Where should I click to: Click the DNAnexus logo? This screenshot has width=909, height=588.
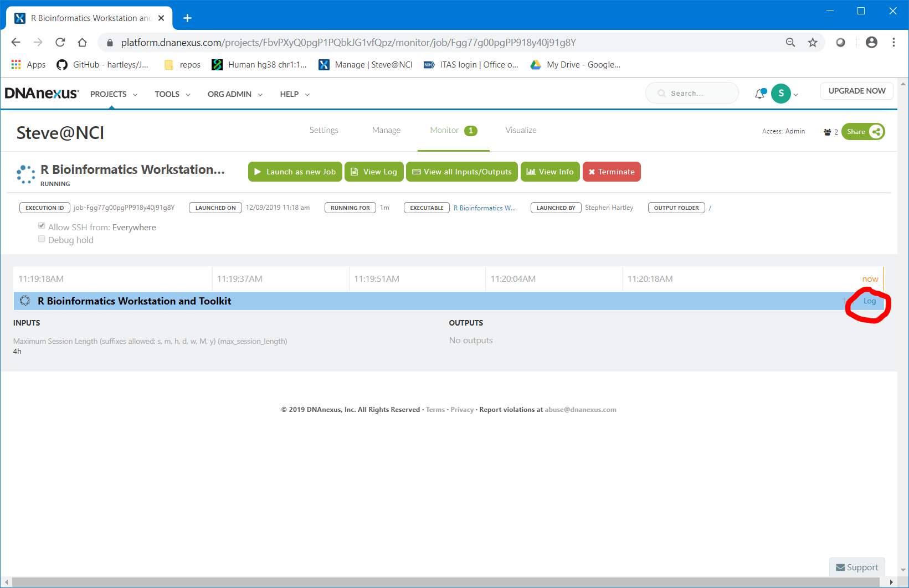click(x=42, y=94)
